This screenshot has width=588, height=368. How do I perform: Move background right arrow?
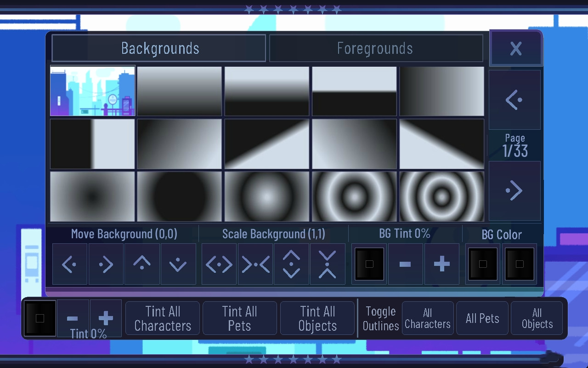(106, 264)
